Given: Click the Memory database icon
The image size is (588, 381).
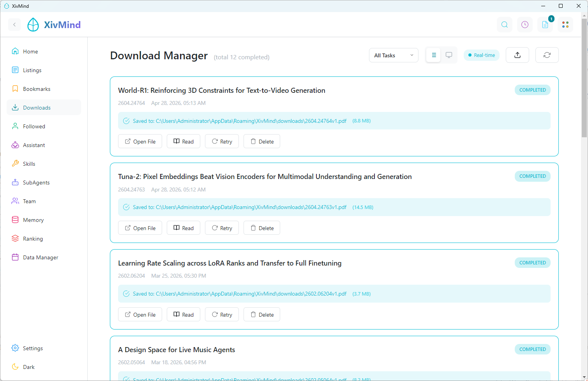Looking at the screenshot, I should (15, 220).
